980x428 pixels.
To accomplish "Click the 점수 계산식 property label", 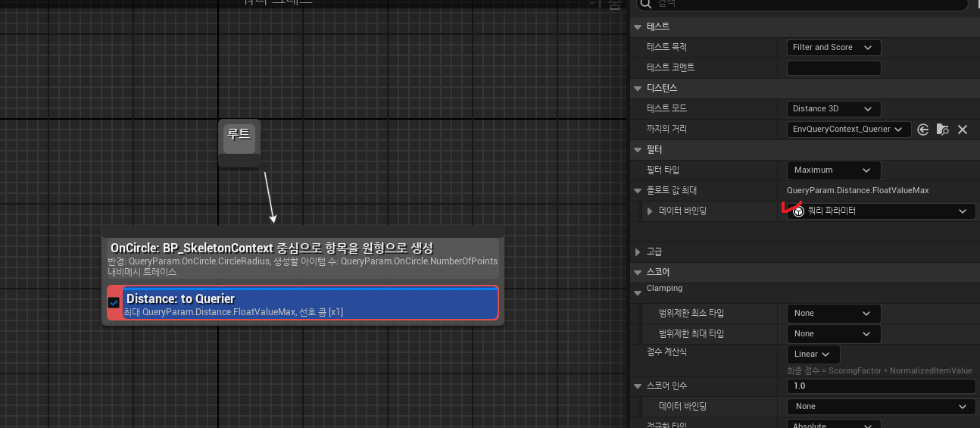I will pos(666,352).
